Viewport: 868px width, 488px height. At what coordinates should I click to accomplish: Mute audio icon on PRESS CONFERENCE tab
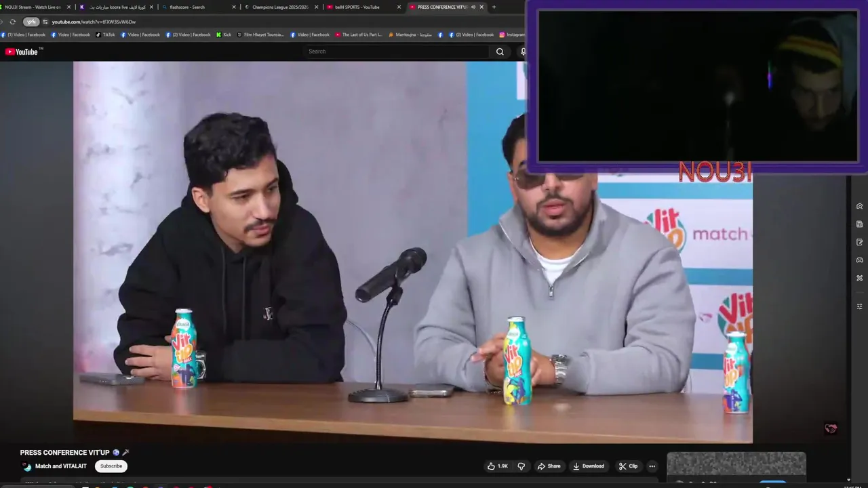(x=473, y=7)
